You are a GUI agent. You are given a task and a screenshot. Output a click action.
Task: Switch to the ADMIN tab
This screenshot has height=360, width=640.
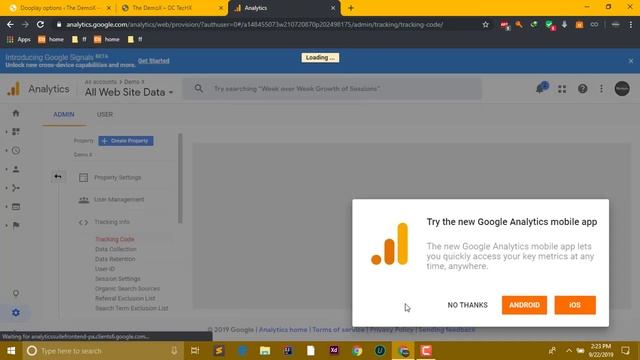[64, 114]
